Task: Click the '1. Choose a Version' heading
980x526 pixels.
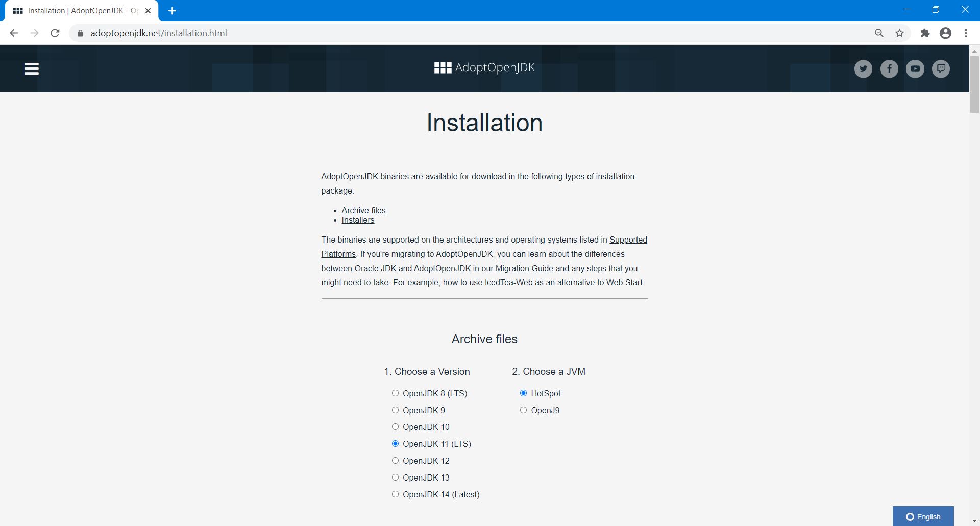Action: click(x=427, y=371)
